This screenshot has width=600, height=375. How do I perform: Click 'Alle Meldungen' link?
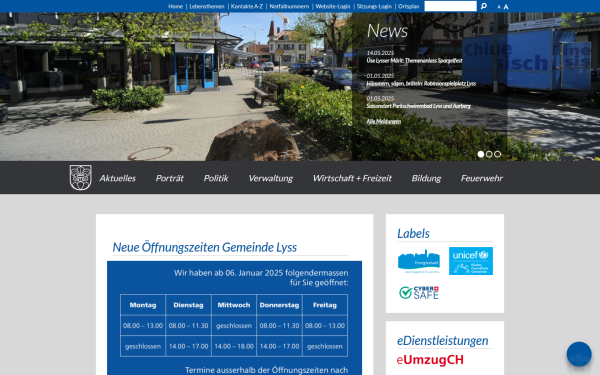[x=383, y=121]
